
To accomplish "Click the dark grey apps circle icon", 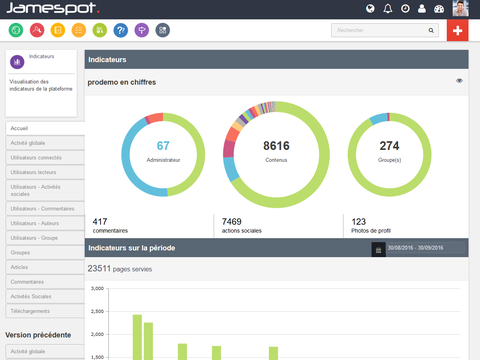I will pyautogui.click(x=163, y=30).
